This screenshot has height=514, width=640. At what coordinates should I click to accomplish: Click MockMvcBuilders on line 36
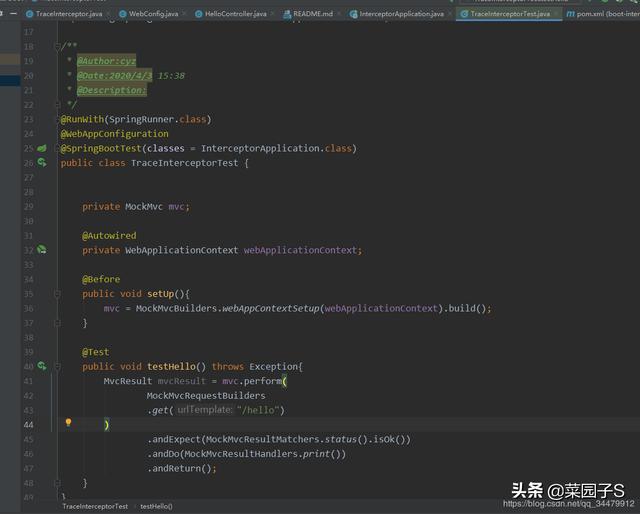176,308
